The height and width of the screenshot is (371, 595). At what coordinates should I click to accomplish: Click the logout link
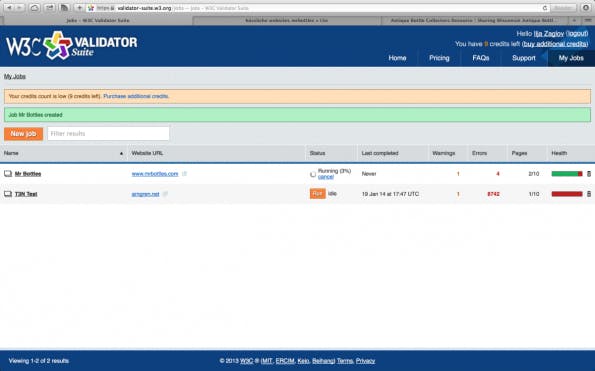[x=577, y=34]
